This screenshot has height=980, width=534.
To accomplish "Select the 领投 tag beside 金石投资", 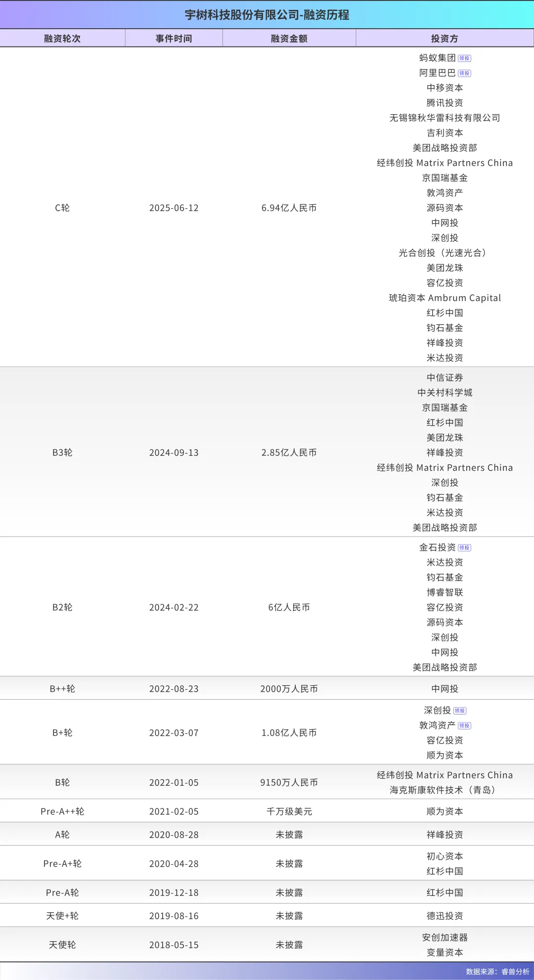I will [x=464, y=548].
